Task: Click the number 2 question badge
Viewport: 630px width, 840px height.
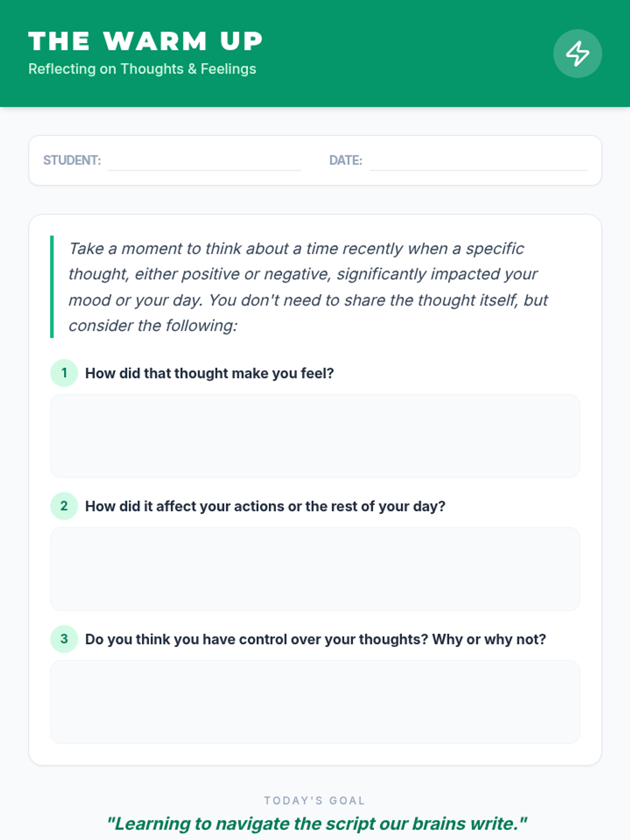Action: 64,506
